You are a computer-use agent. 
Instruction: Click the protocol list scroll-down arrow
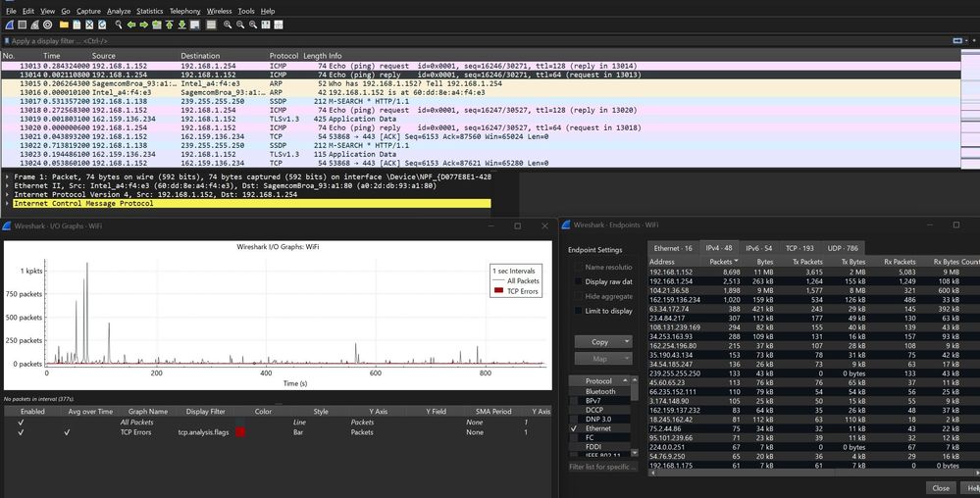(635, 452)
